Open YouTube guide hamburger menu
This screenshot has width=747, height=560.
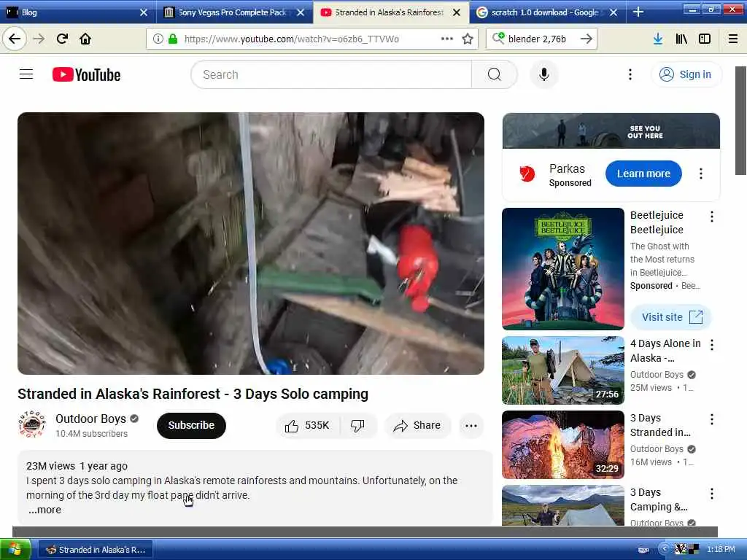pyautogui.click(x=26, y=74)
